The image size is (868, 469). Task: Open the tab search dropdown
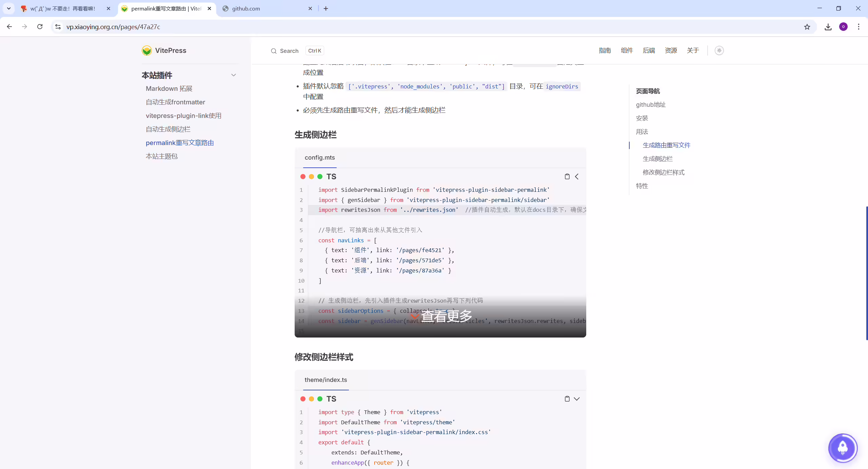point(9,8)
